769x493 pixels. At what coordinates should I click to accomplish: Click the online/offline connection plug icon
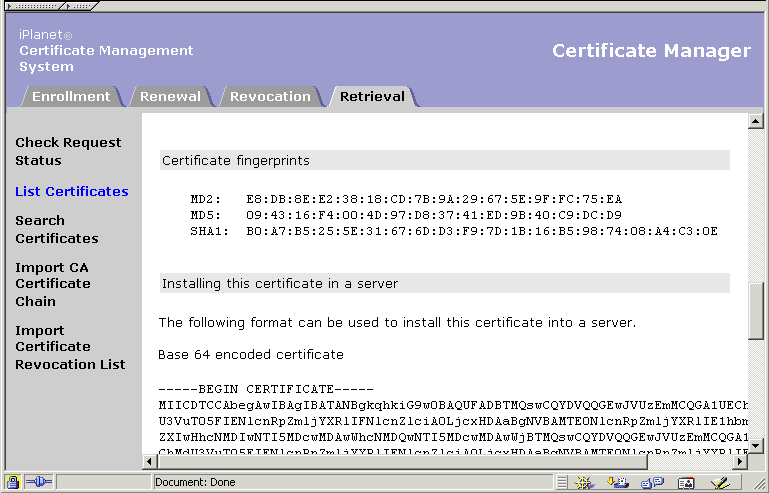pyautogui.click(x=38, y=482)
